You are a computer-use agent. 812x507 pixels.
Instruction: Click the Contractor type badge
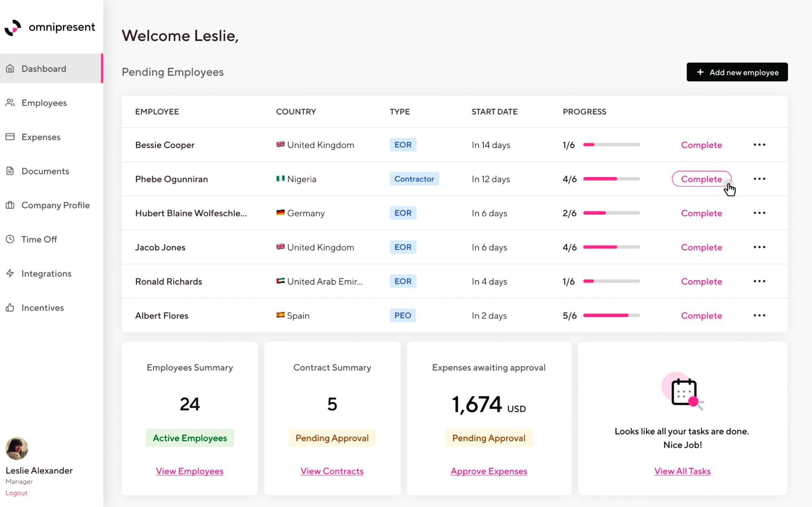[414, 179]
